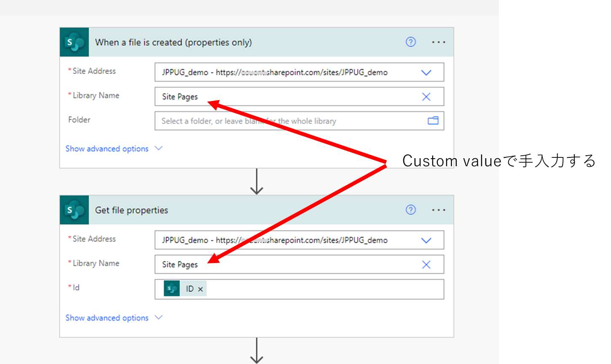611x364 pixels.
Task: Show advanced options for Get file properties
Action: pos(114,318)
